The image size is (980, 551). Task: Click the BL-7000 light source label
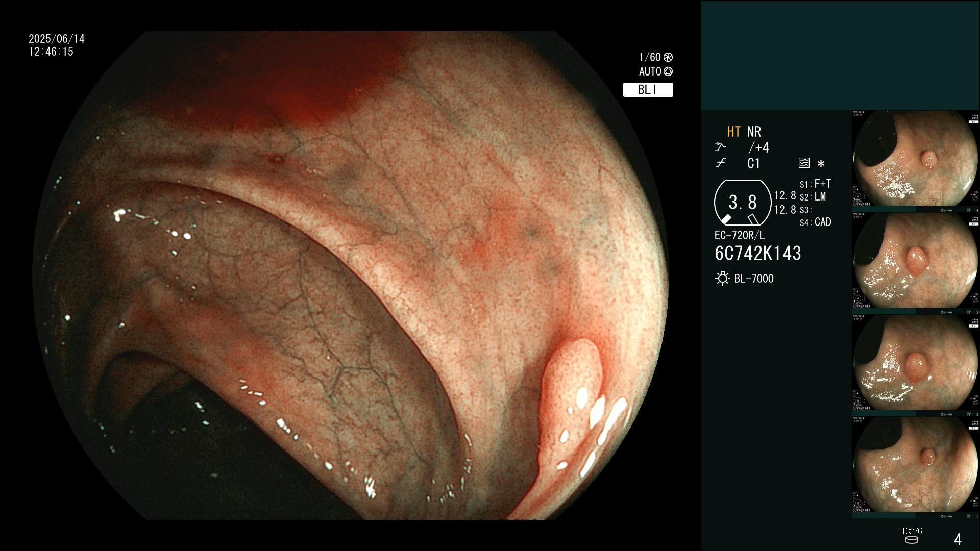coord(754,279)
